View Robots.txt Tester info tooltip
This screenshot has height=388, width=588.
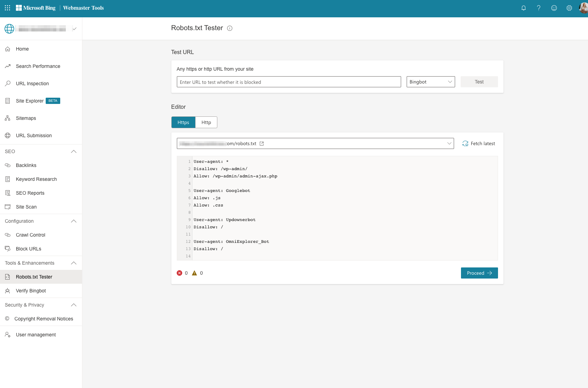pyautogui.click(x=230, y=28)
